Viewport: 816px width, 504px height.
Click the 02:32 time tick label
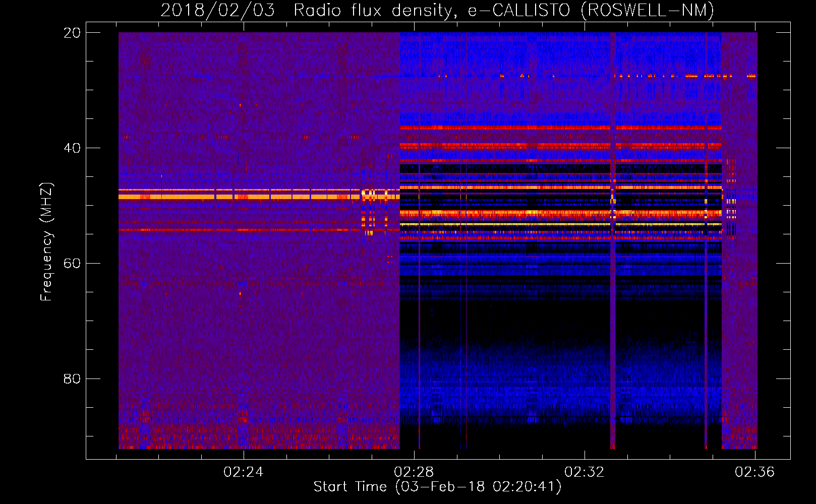coord(585,472)
